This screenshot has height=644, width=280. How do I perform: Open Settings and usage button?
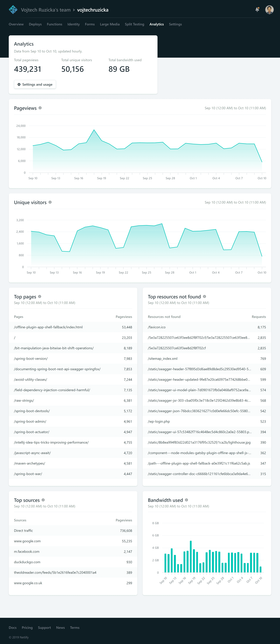35,85
